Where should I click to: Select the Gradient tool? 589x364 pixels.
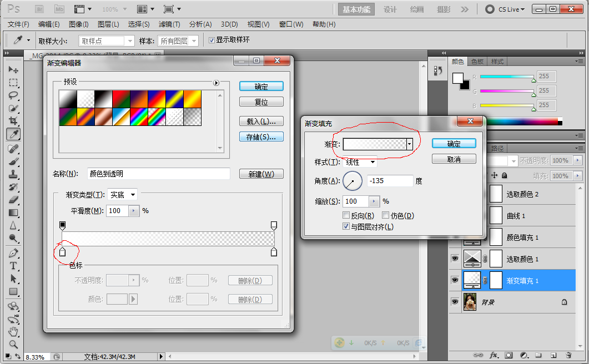tap(13, 213)
